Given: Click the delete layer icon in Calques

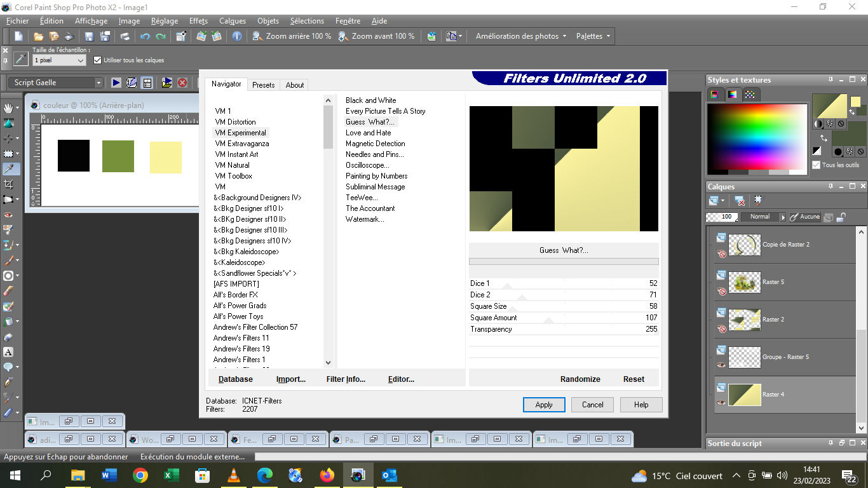Looking at the screenshot, I should coord(740,201).
